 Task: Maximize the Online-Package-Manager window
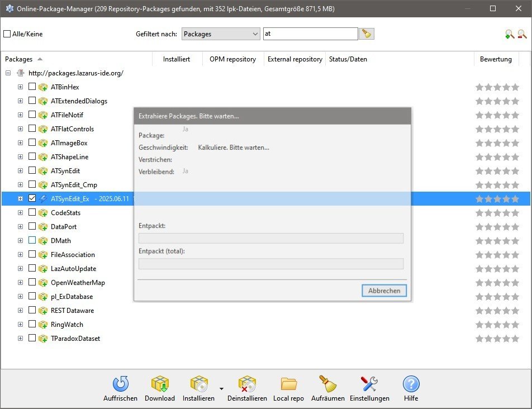coord(493,8)
